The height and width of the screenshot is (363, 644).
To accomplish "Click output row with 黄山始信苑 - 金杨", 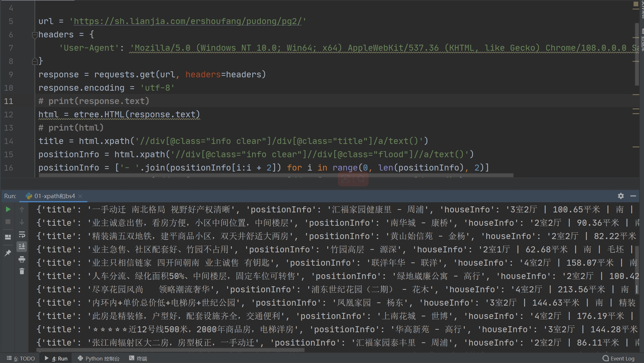I will point(337,236).
